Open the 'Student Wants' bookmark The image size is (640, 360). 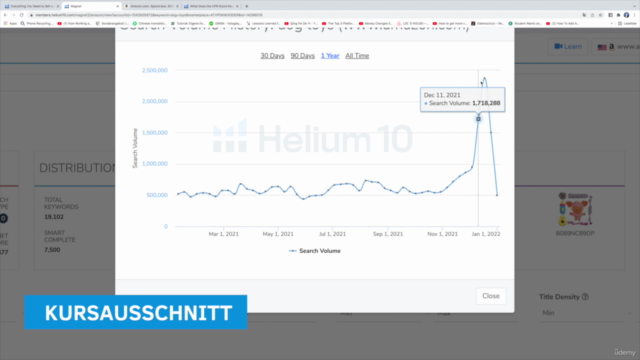[x=525, y=24]
